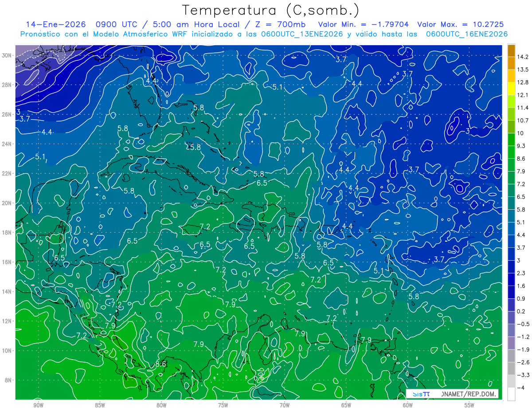Viewport: 532px width, 411px height.
Task: Pick the purple swatch between -1.2 and -1.9
Action: tap(511, 343)
